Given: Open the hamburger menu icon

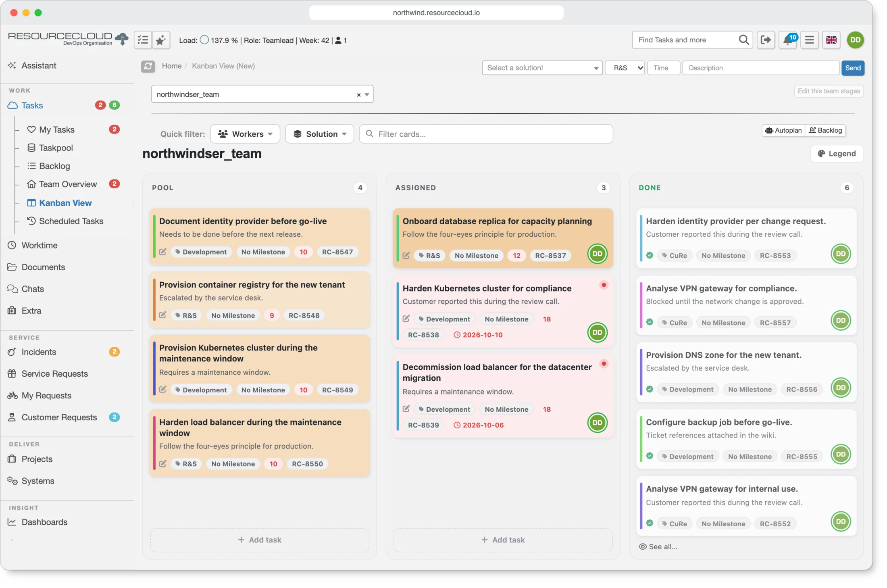Looking at the screenshot, I should pyautogui.click(x=809, y=40).
